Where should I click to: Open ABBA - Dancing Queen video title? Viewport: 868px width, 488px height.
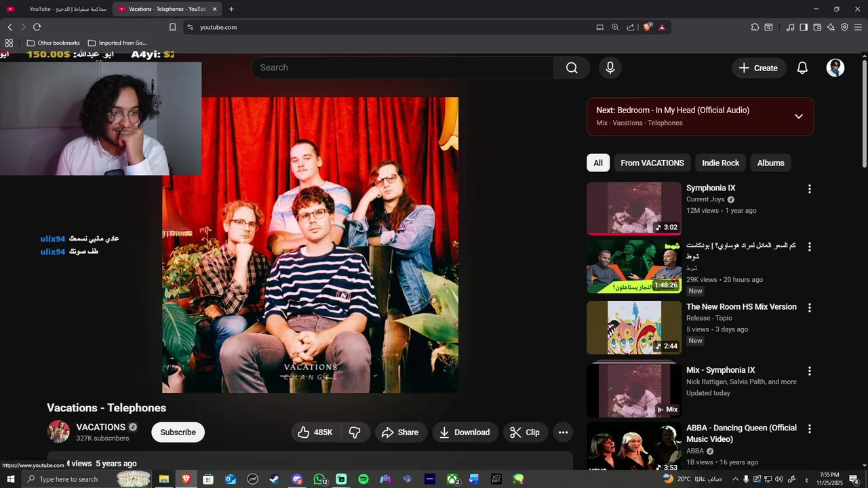coord(741,434)
